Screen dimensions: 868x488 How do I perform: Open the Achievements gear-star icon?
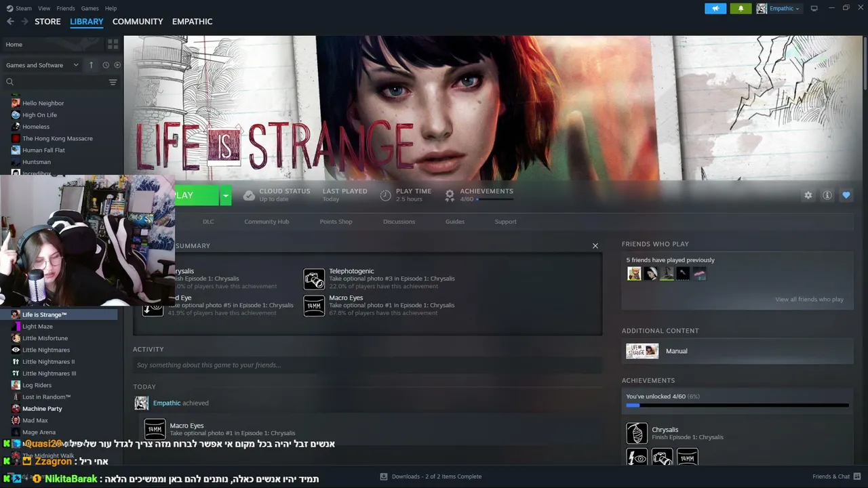tap(449, 195)
